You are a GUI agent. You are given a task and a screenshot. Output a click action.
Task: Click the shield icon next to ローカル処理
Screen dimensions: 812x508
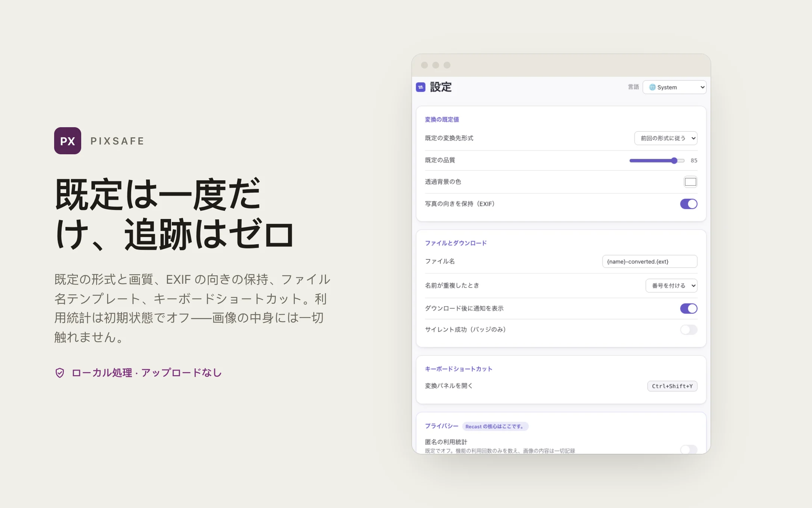click(x=60, y=373)
